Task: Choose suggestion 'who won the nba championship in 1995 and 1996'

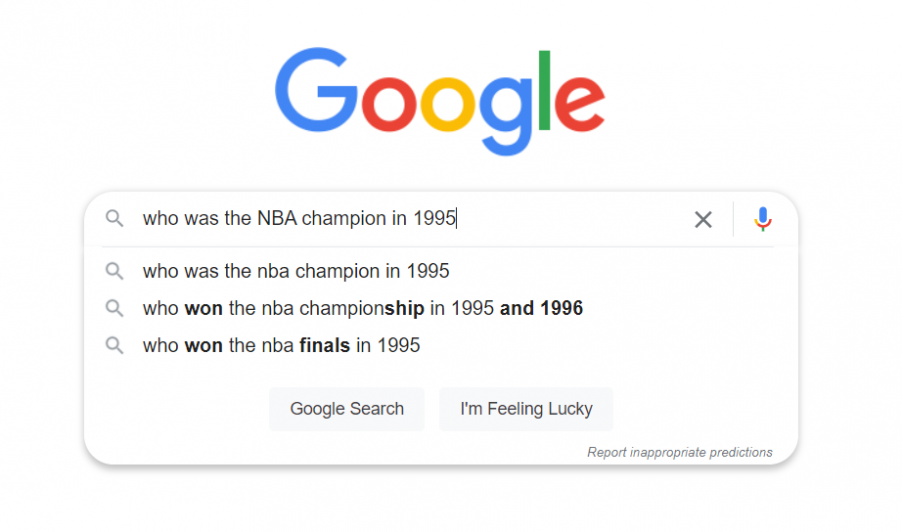Action: [x=362, y=308]
